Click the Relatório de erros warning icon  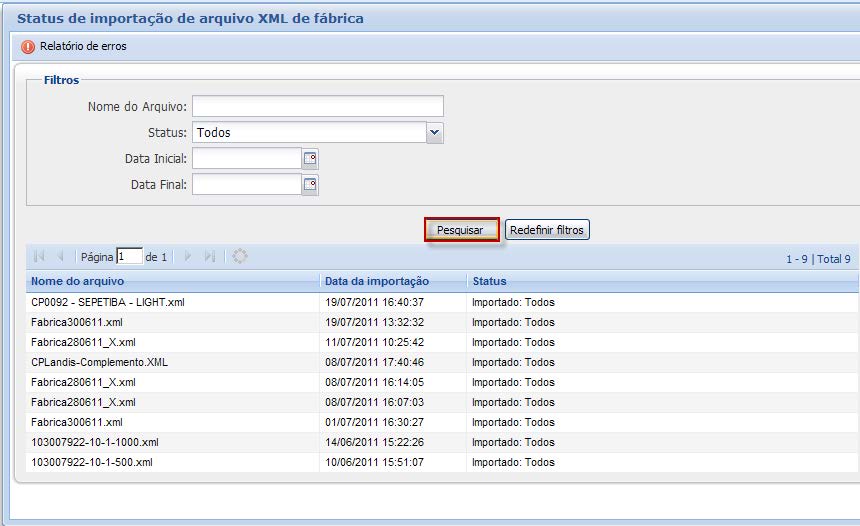coord(28,47)
